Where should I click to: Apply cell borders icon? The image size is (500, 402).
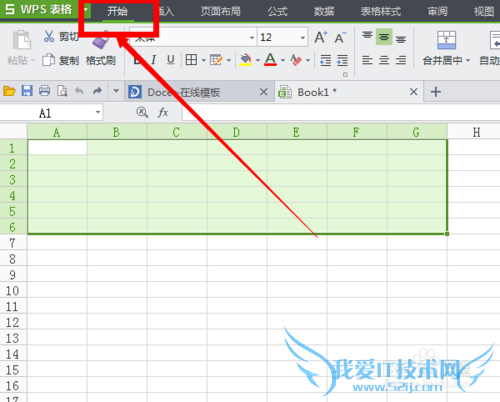191,60
